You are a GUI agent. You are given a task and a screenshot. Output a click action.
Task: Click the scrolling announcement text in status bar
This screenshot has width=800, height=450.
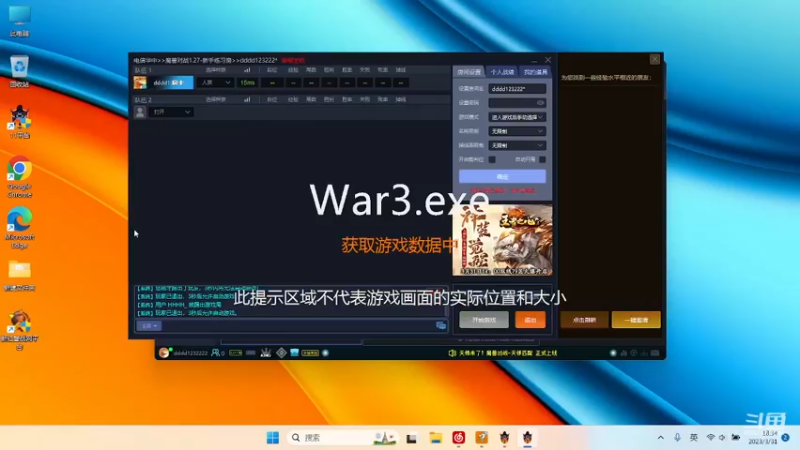point(508,353)
